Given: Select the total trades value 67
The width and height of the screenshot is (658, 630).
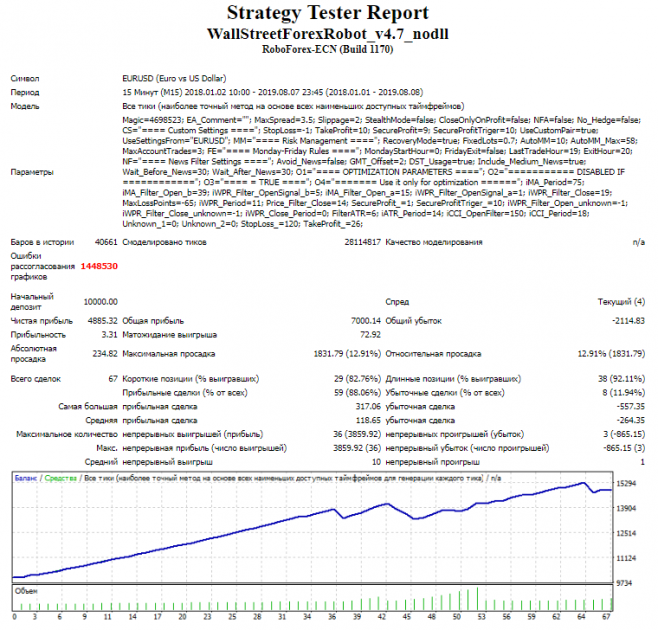Looking at the screenshot, I should point(113,379).
